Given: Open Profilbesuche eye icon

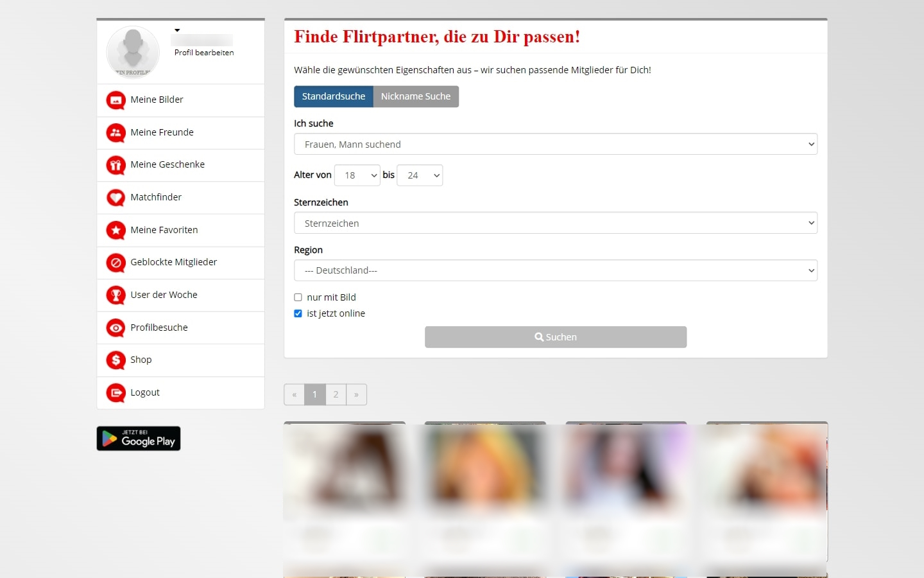Looking at the screenshot, I should (x=116, y=328).
